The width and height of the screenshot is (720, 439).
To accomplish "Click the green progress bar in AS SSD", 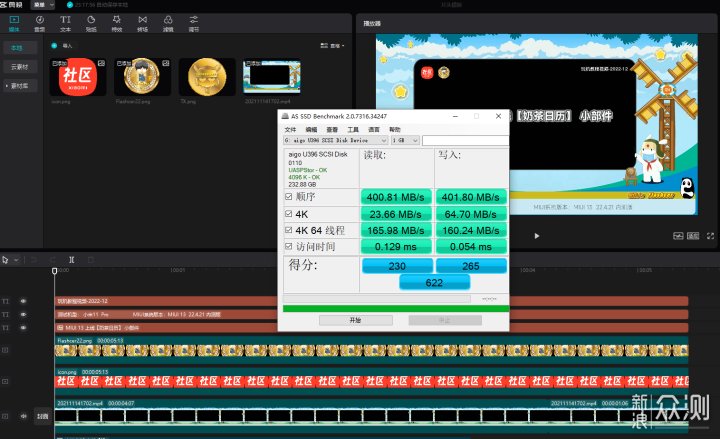I will (x=396, y=309).
